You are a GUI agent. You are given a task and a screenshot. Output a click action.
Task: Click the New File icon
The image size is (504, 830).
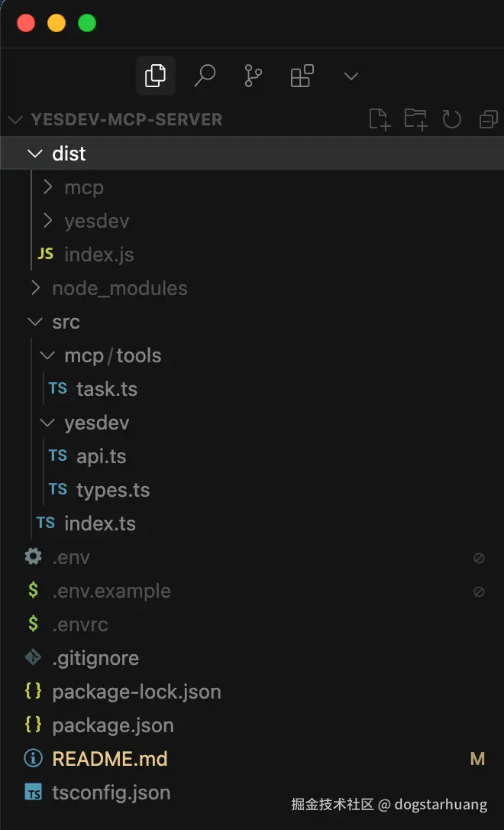(x=379, y=119)
